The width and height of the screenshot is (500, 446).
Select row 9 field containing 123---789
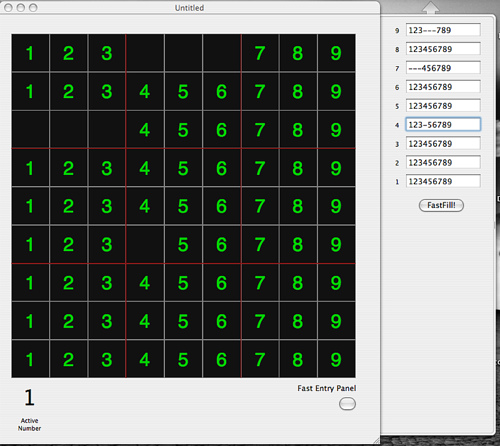[x=443, y=30]
